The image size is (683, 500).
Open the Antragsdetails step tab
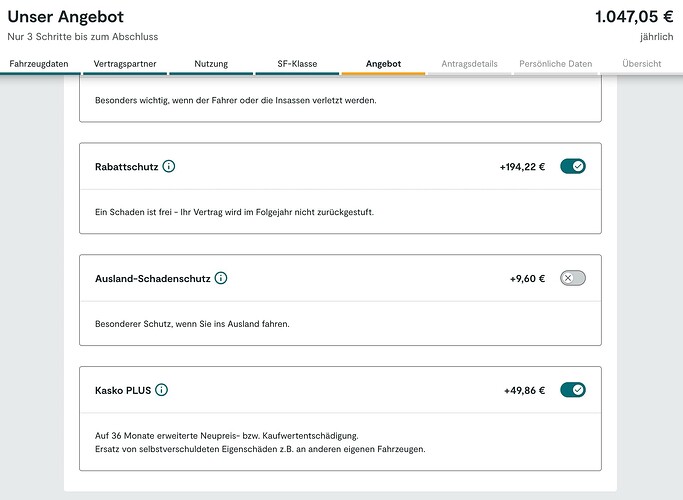click(x=469, y=64)
